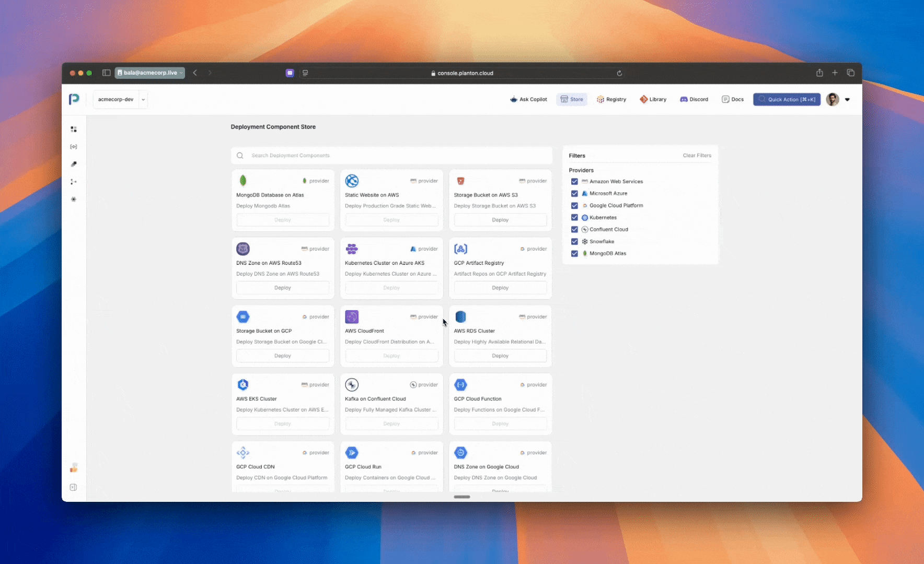The height and width of the screenshot is (564, 924).
Task: Click the Search Deployment Components field
Action: point(391,155)
